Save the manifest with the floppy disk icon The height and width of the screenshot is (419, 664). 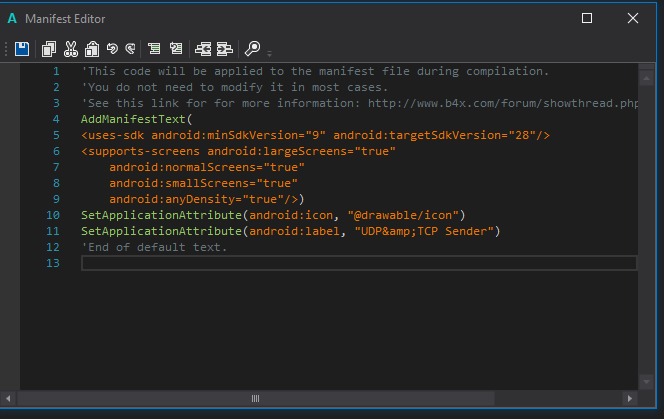click(x=22, y=49)
